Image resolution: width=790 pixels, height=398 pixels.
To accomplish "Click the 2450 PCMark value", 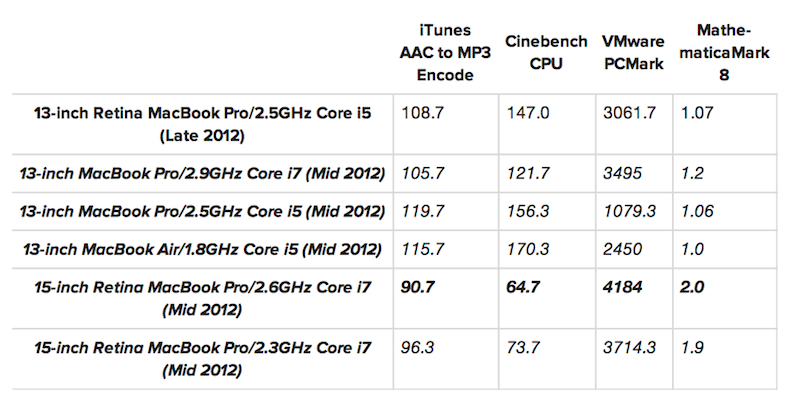I will [x=623, y=249].
